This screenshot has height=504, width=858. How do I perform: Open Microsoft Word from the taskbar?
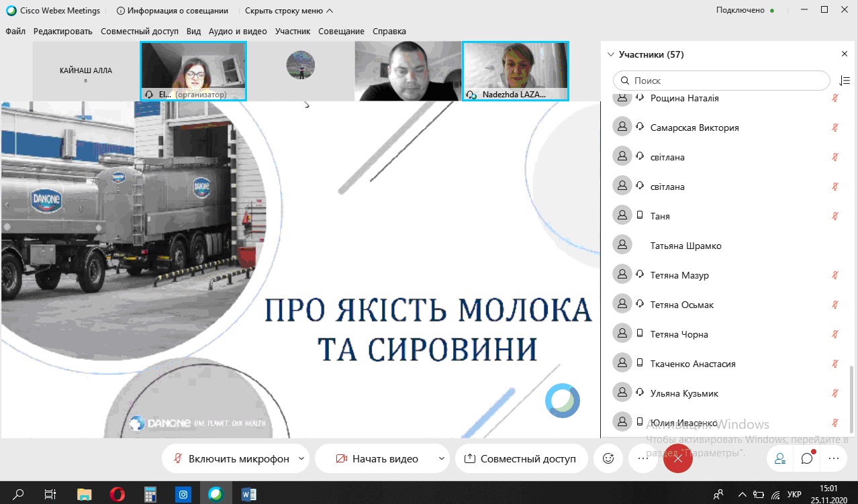click(x=248, y=495)
